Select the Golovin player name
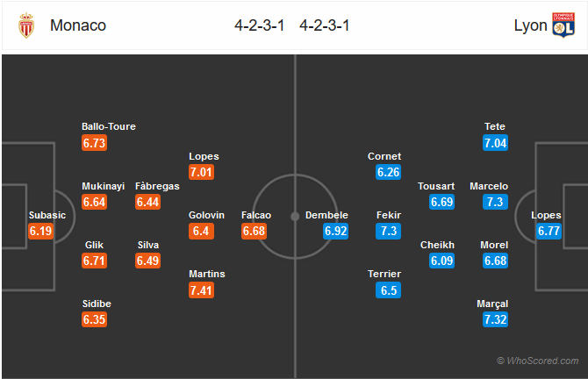The image size is (588, 379). (x=207, y=216)
